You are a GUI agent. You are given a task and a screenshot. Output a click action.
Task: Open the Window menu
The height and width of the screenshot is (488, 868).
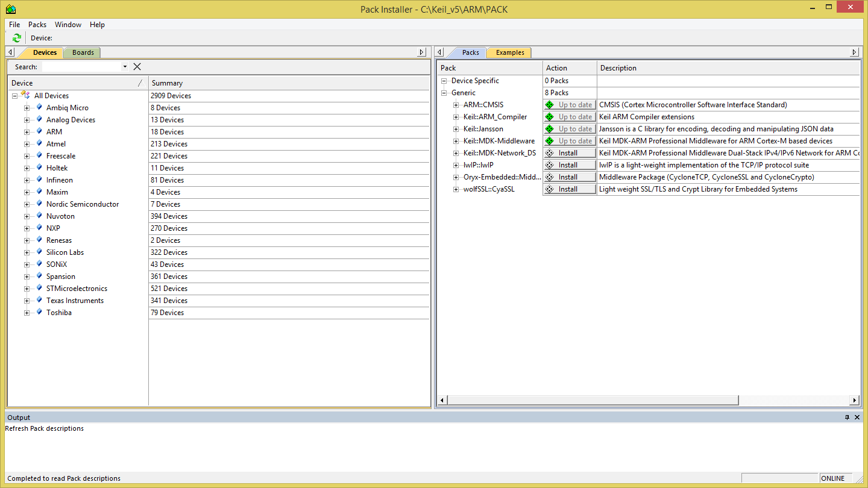click(68, 25)
